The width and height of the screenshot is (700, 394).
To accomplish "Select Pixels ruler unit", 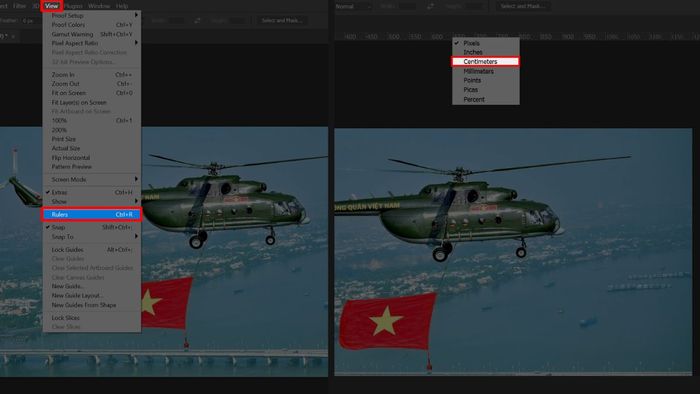I will pyautogui.click(x=486, y=43).
